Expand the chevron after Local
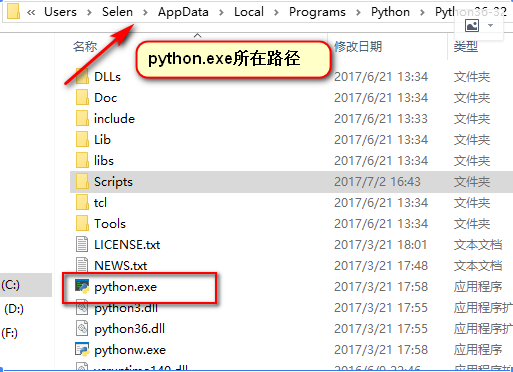Image resolution: width=513 pixels, height=372 pixels. (276, 13)
